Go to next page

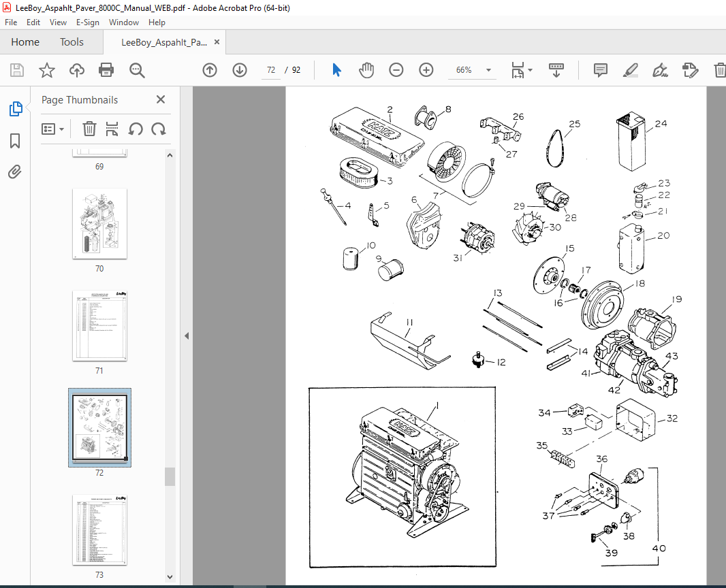pyautogui.click(x=239, y=70)
